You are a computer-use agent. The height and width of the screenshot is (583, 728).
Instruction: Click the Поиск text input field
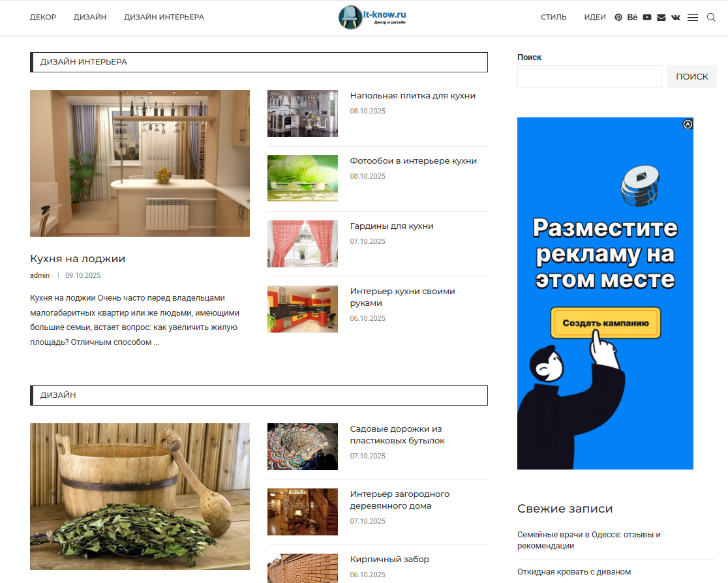pyautogui.click(x=589, y=76)
